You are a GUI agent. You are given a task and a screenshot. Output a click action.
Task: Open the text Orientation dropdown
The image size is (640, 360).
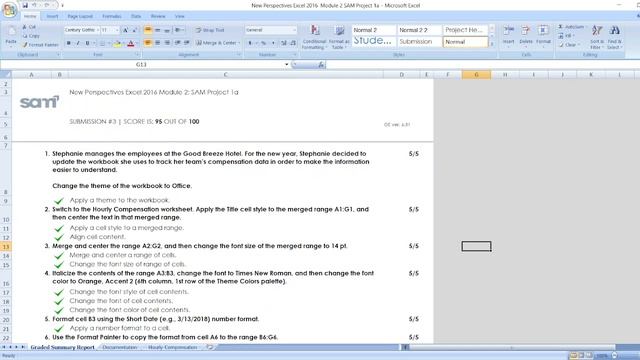(179, 30)
